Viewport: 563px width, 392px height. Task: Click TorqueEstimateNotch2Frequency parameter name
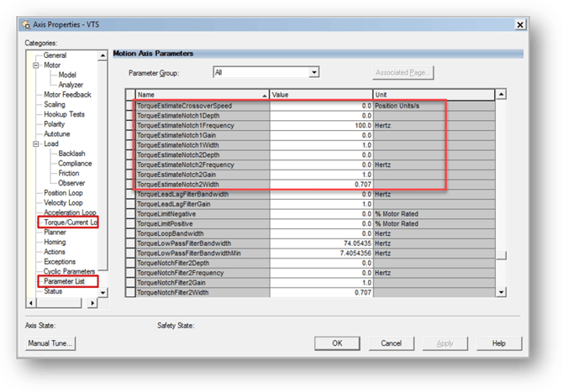[186, 165]
